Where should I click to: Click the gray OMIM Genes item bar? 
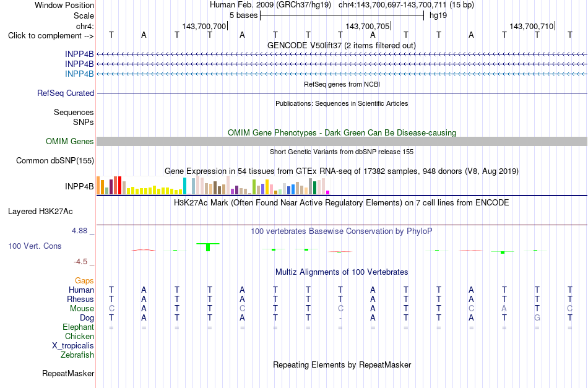[x=342, y=141]
